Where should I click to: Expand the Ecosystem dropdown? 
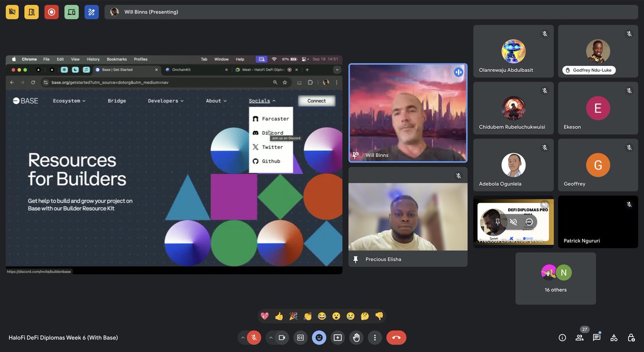coord(69,101)
